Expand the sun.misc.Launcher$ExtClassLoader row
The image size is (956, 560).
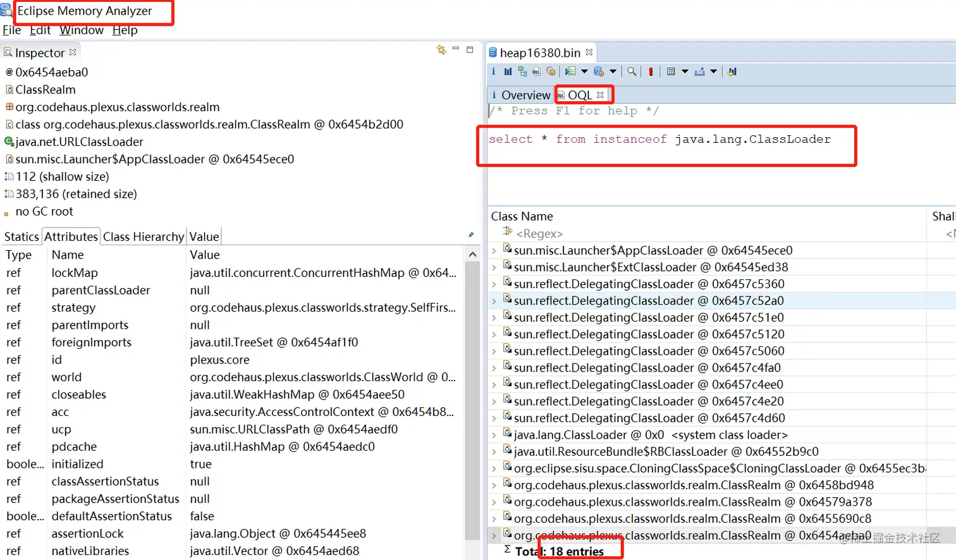coord(494,268)
